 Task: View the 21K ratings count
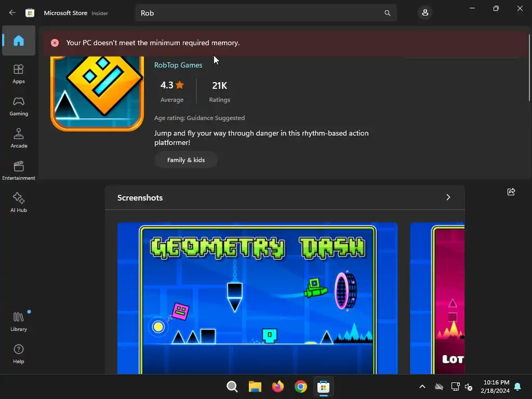tap(220, 91)
